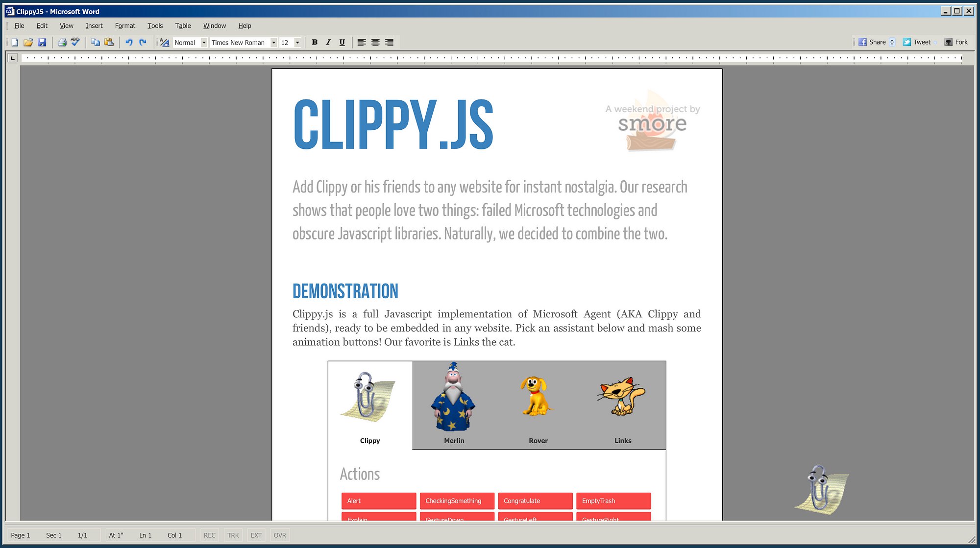The width and height of the screenshot is (980, 548).
Task: Expand the Normal style dropdown
Action: point(204,43)
